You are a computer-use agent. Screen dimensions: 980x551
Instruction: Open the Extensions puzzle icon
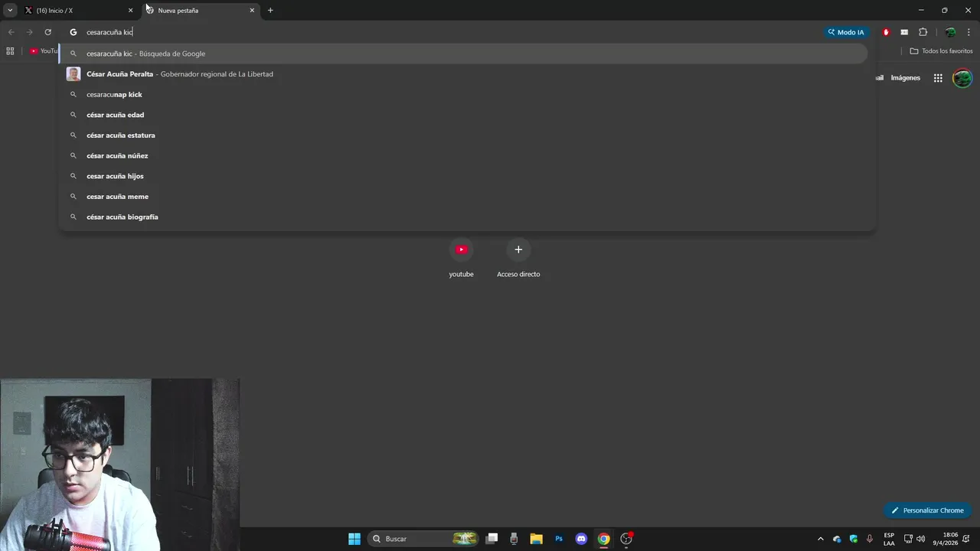tap(923, 32)
